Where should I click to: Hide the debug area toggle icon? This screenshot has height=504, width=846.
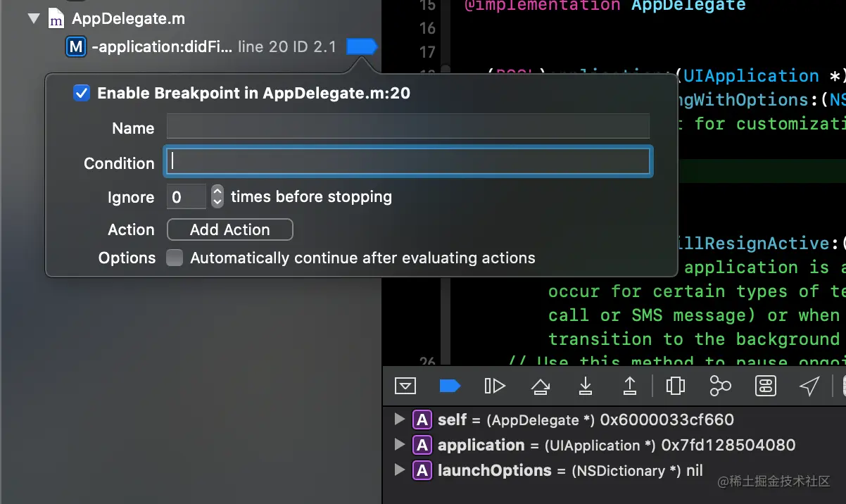point(405,386)
